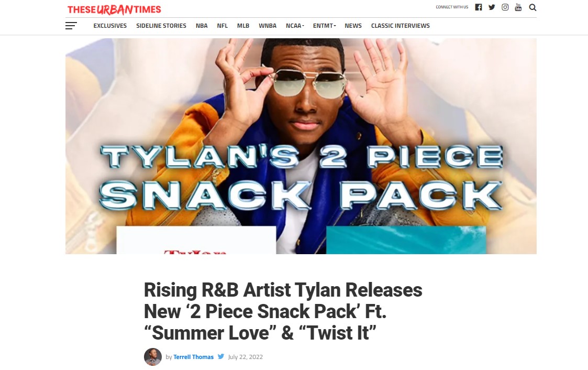Visit the Instagram icon link
Viewport: 588px width, 370px height.
click(x=505, y=7)
